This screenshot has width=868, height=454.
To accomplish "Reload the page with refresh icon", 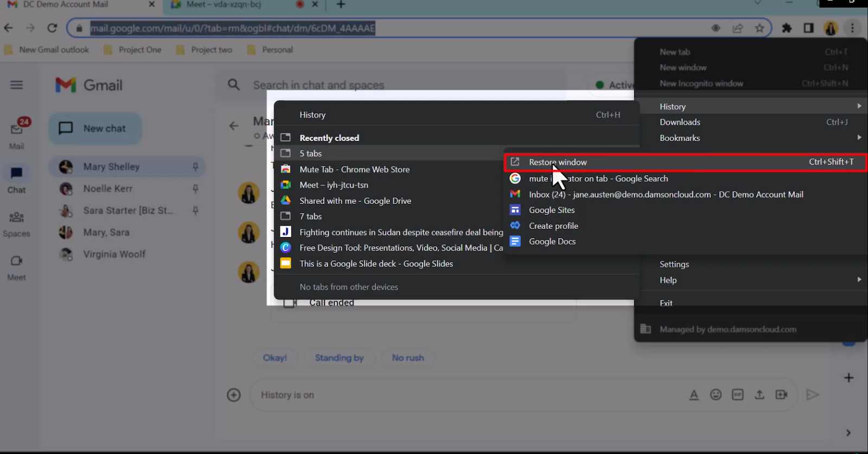I will 52,28.
